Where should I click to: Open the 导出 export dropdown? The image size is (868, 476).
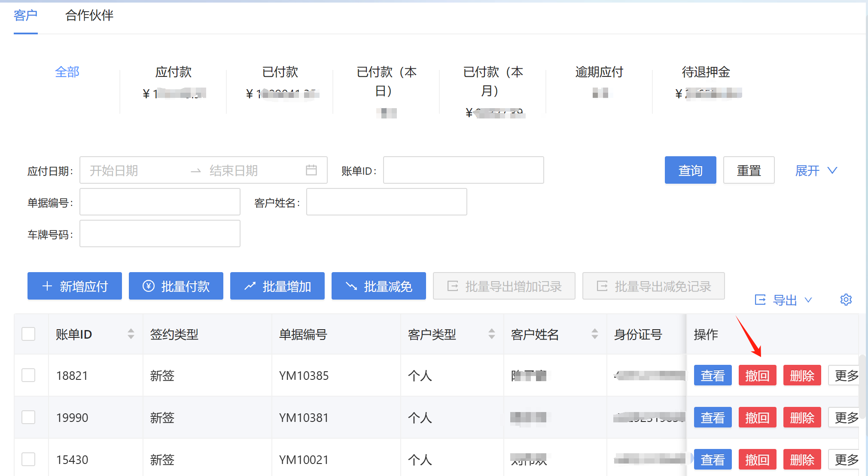tap(784, 300)
